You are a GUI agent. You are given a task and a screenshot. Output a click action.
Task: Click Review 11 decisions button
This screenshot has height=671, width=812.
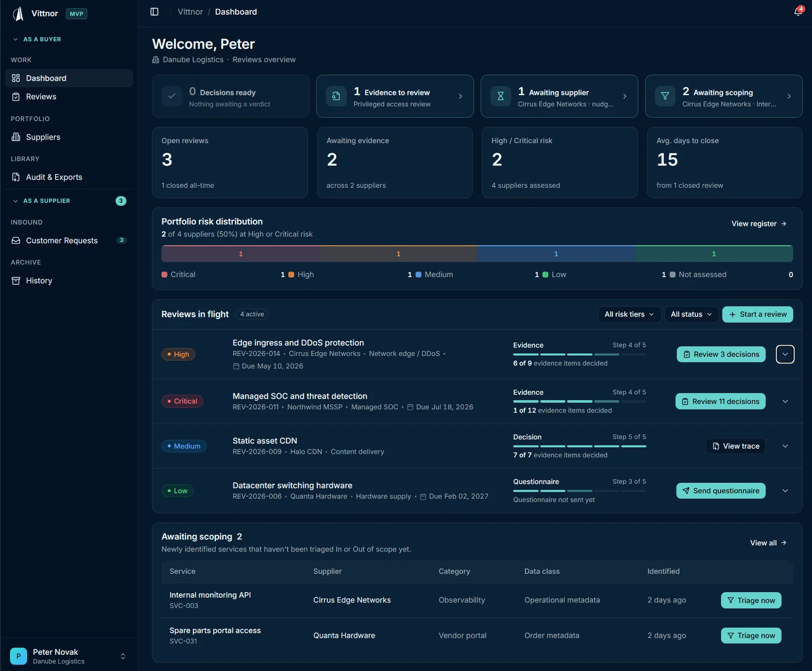[721, 401]
